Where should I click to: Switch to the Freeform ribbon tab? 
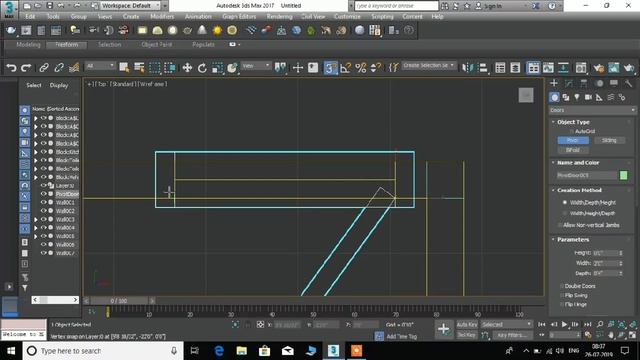(67, 44)
